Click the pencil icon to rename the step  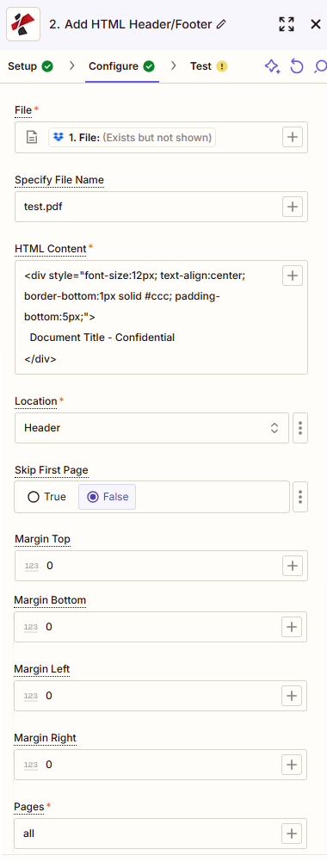221,24
